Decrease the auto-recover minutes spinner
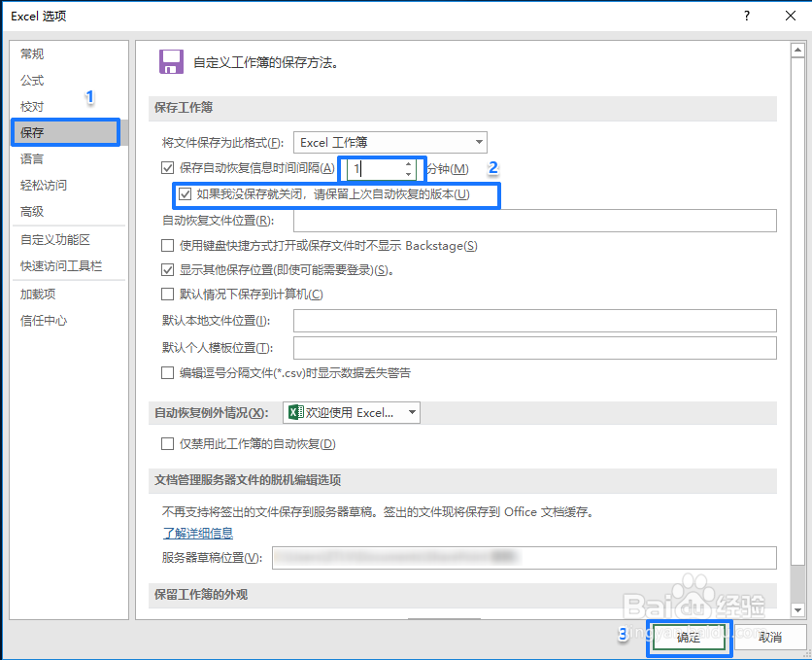Screen dimensions: 812x660 [x=409, y=174]
